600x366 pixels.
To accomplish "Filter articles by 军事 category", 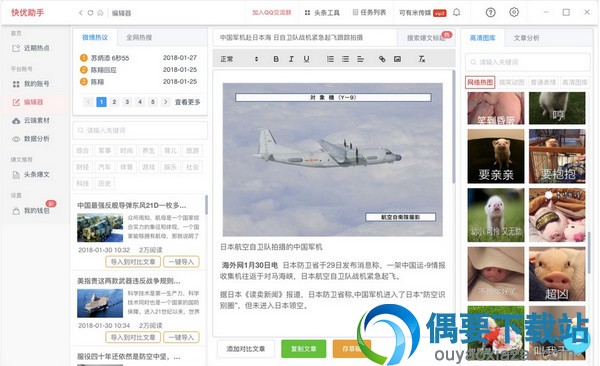I will (x=104, y=150).
